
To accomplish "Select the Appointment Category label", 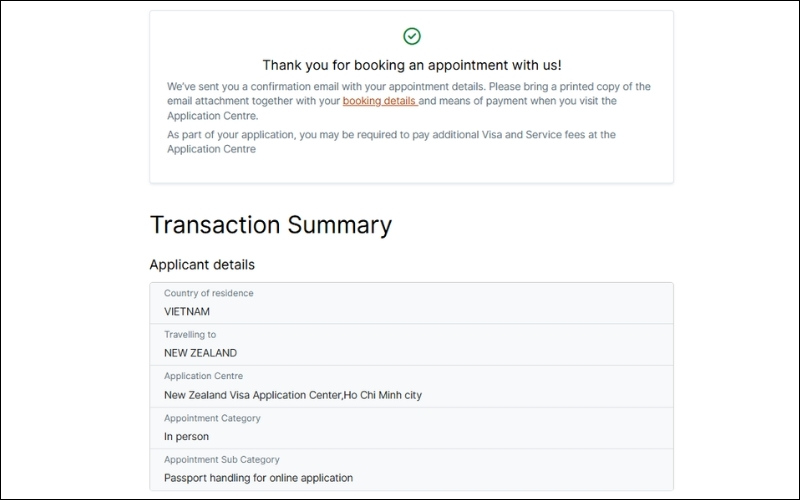I will point(212,418).
